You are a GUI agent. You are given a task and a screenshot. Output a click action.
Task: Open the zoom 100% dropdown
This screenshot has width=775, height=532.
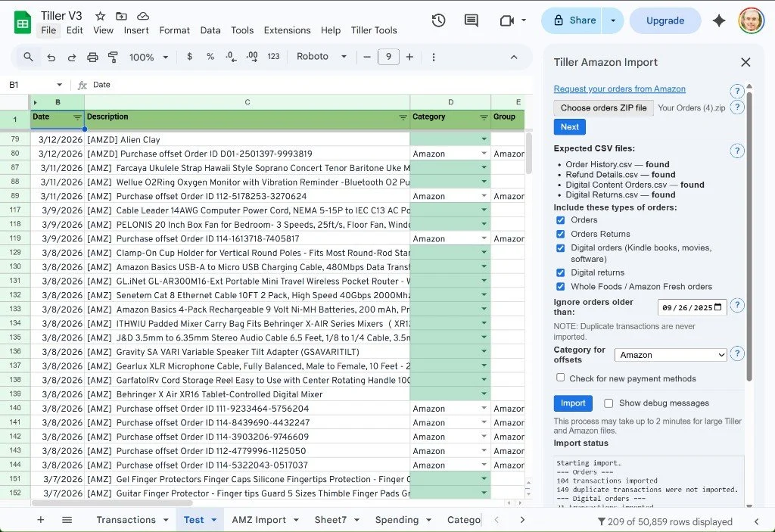click(x=149, y=58)
